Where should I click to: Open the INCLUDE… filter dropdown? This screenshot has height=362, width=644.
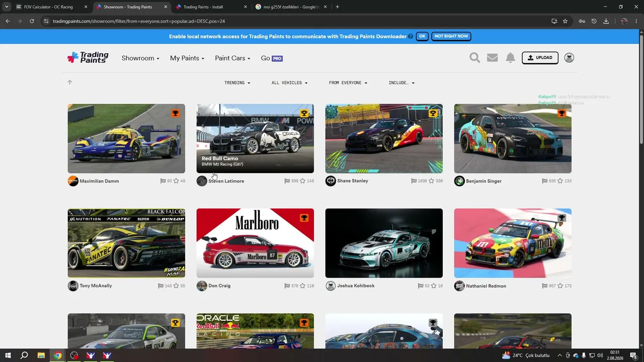tap(401, 83)
